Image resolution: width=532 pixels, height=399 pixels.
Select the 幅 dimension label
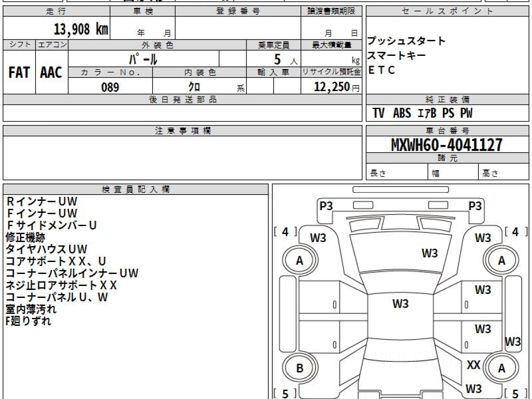click(436, 174)
